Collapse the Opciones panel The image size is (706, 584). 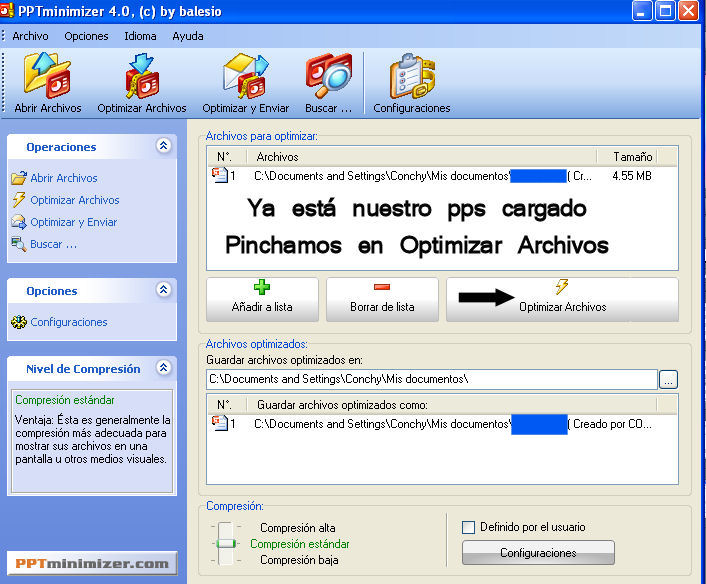[x=163, y=290]
